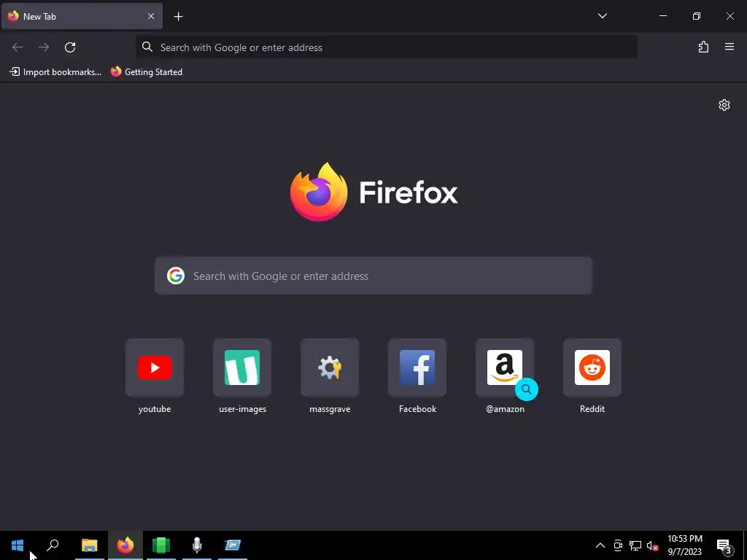Screen dimensions: 747x560
Task: Click the Google logo in search box
Action: click(176, 276)
